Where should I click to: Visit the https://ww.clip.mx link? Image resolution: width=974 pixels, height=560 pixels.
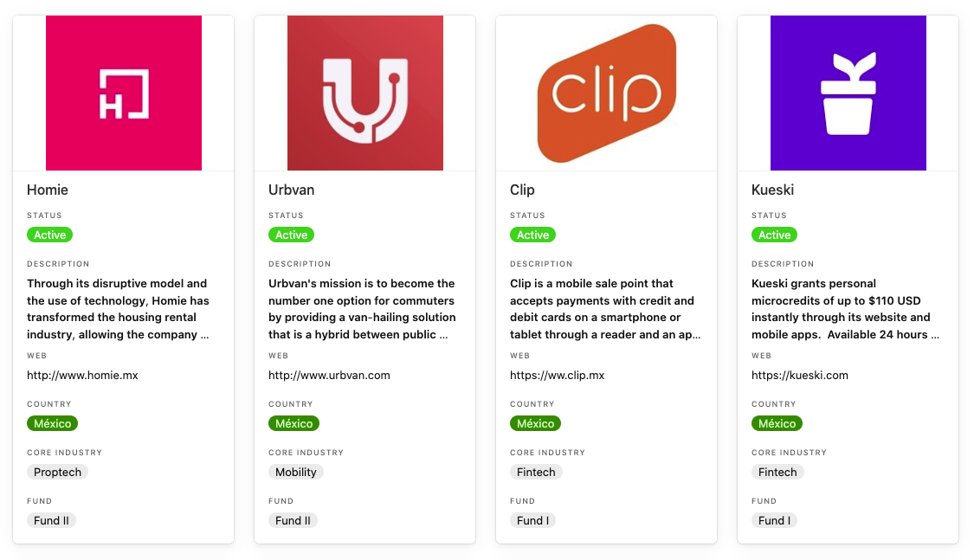pyautogui.click(x=558, y=375)
